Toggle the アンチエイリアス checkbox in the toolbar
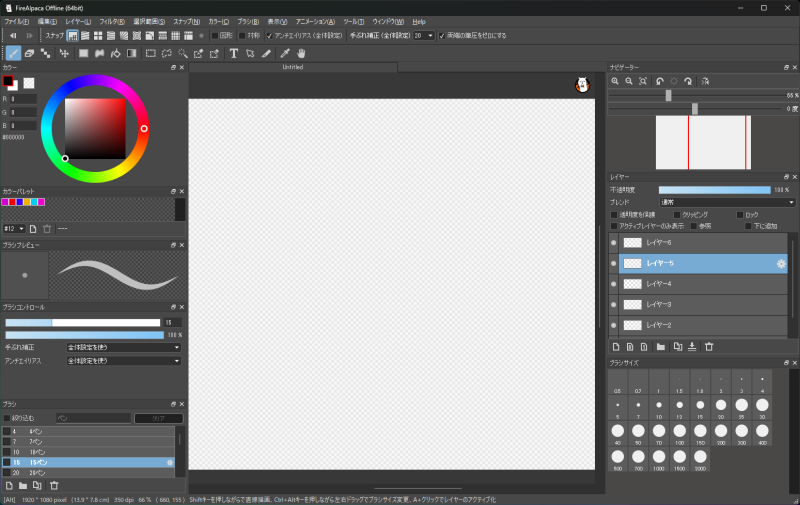800x505 pixels. pos(269,36)
